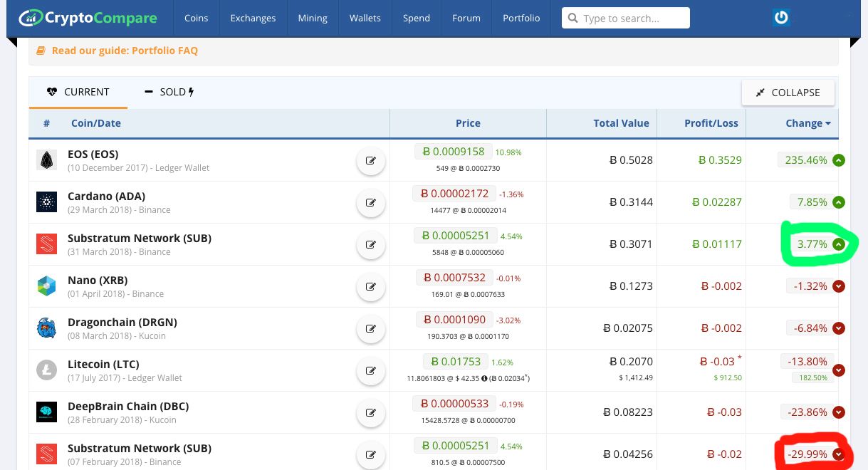Image resolution: width=868 pixels, height=470 pixels.
Task: Click the edit icon for EOS row
Action: click(x=371, y=161)
